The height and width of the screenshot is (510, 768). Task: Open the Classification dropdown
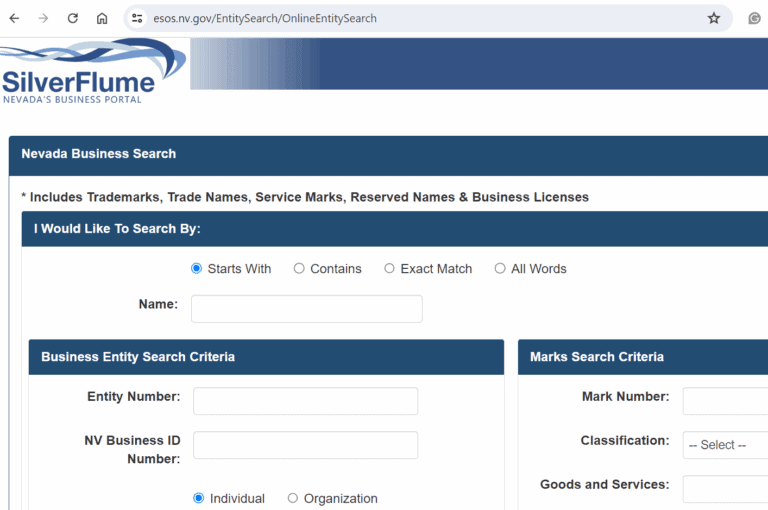tap(726, 445)
